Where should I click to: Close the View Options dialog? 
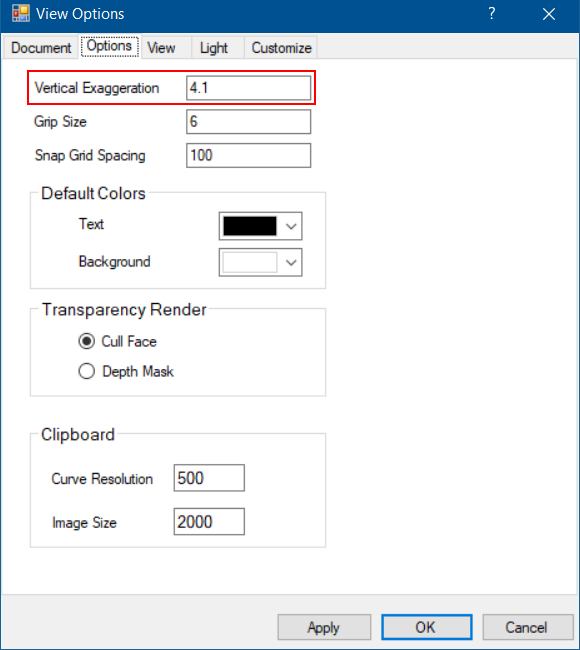point(548,14)
